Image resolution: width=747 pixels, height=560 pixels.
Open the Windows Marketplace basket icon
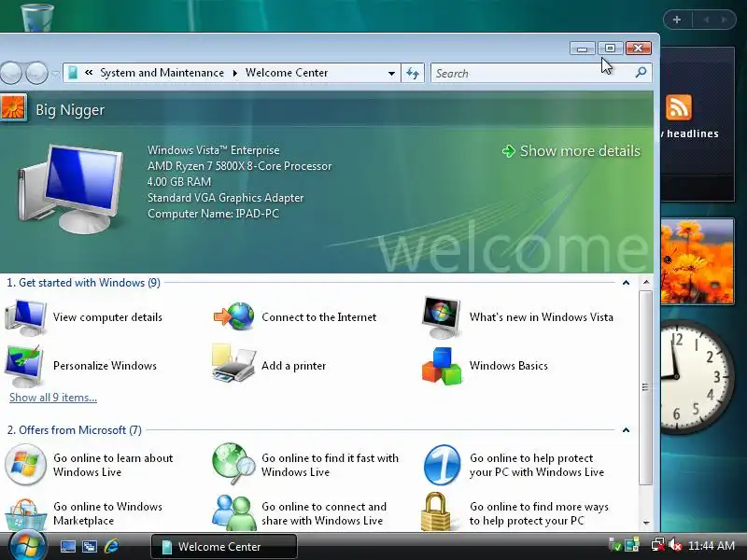click(25, 514)
